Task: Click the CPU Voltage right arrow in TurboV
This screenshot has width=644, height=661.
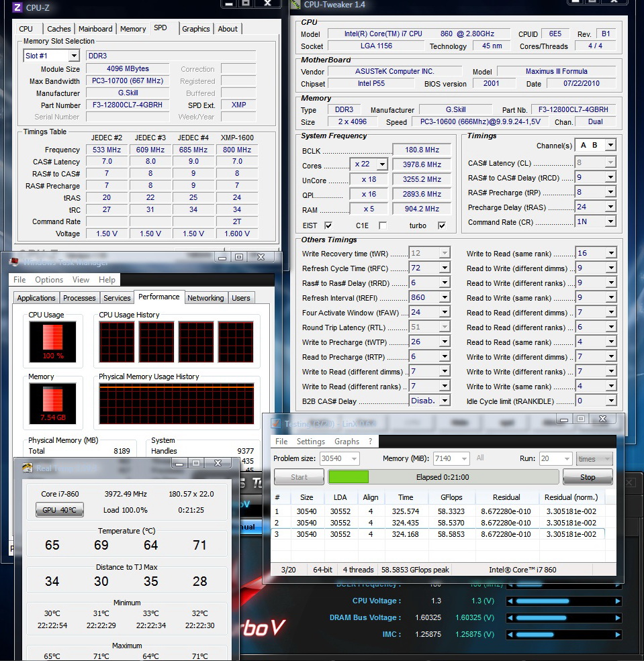Action: point(618,601)
